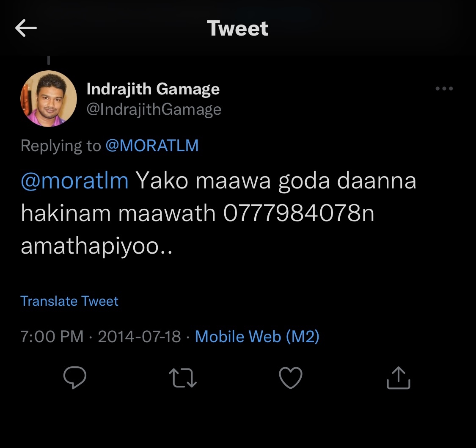Tap the display name Indrajith Gamage
Screen dimensions: 476x448
153,89
